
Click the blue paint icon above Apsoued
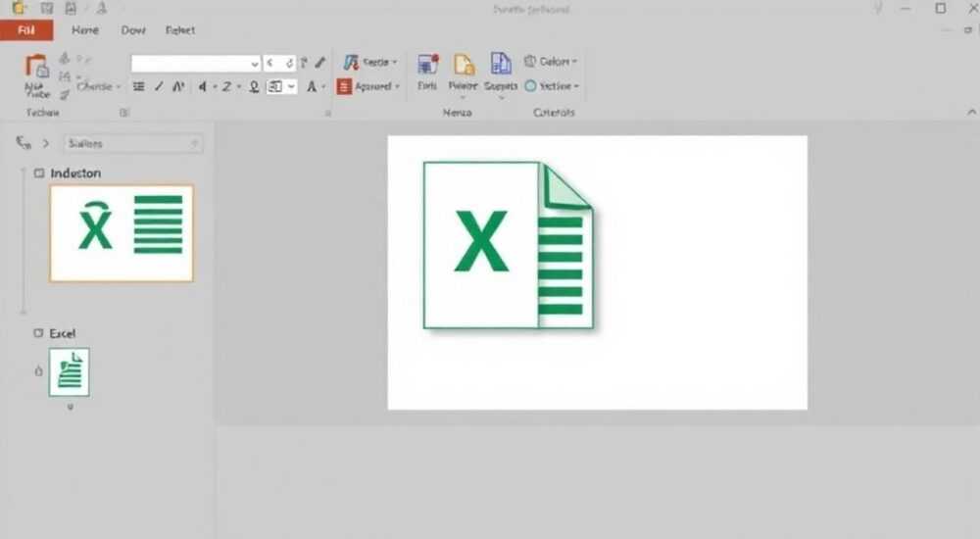(351, 62)
